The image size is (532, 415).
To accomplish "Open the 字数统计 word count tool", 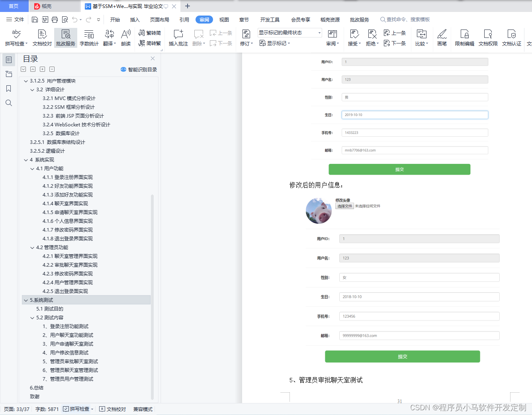I will point(88,38).
